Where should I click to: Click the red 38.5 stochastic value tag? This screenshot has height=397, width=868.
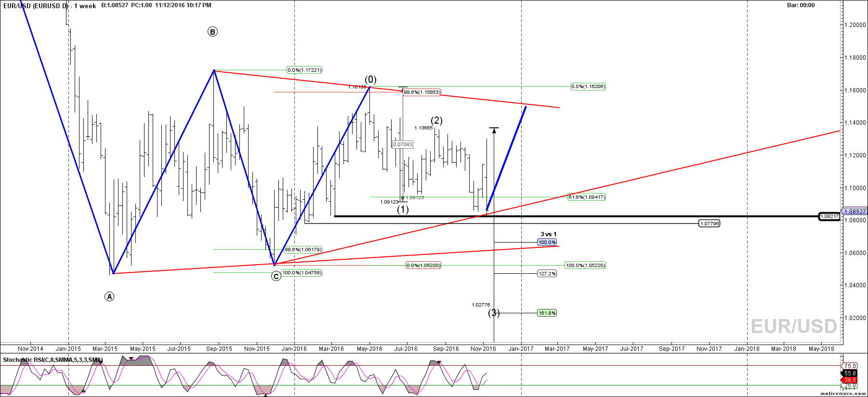click(850, 380)
